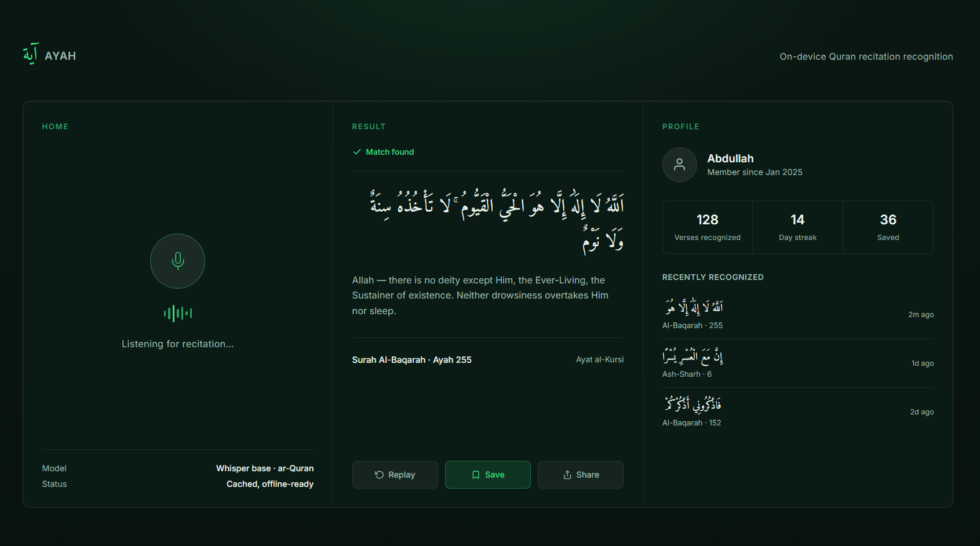
Task: Click the HOME panel heading
Action: tap(55, 126)
